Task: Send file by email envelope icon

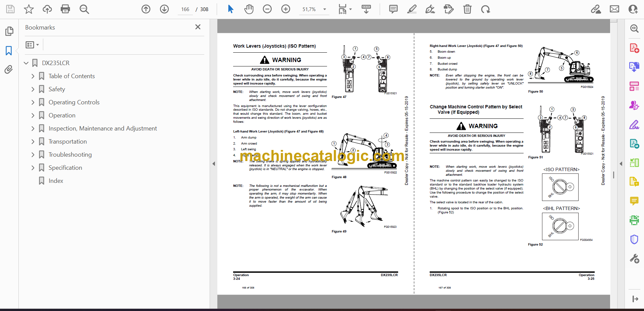Action: [614, 9]
